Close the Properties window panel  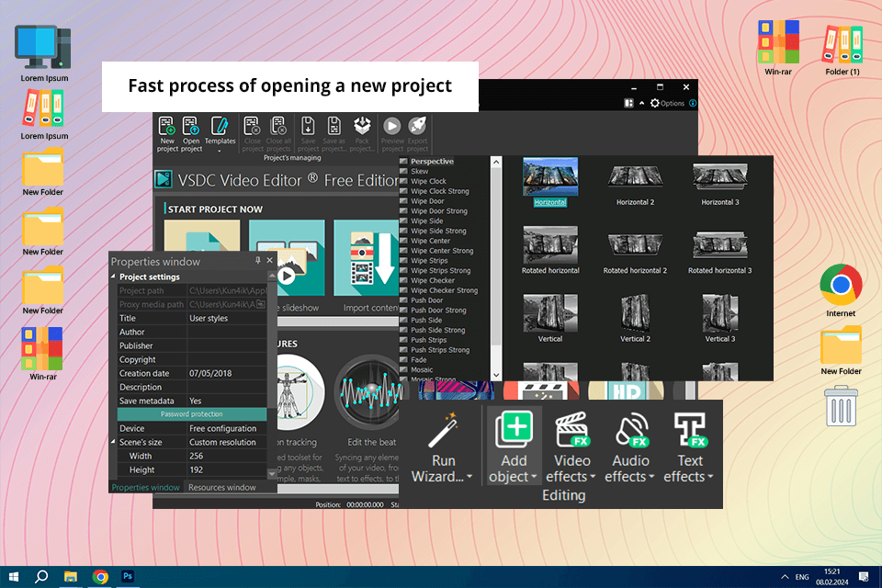pos(269,261)
